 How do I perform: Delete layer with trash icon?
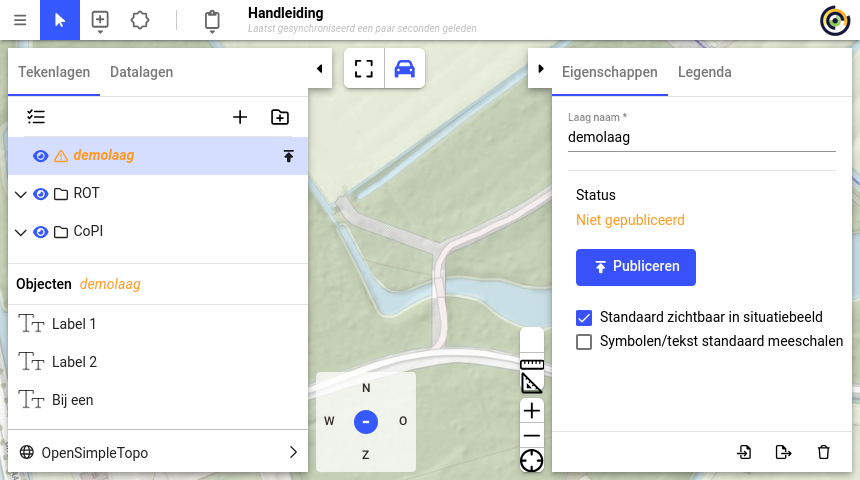tap(824, 452)
